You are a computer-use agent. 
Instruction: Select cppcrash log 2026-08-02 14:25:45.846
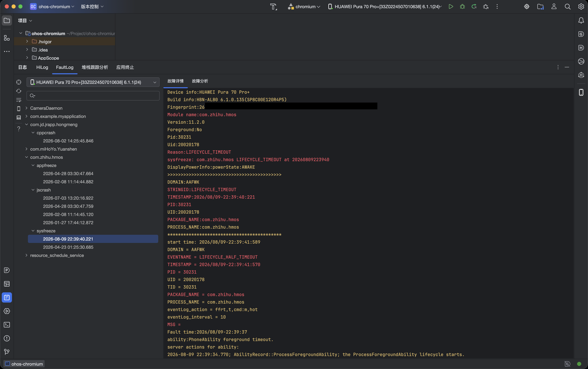click(x=68, y=141)
